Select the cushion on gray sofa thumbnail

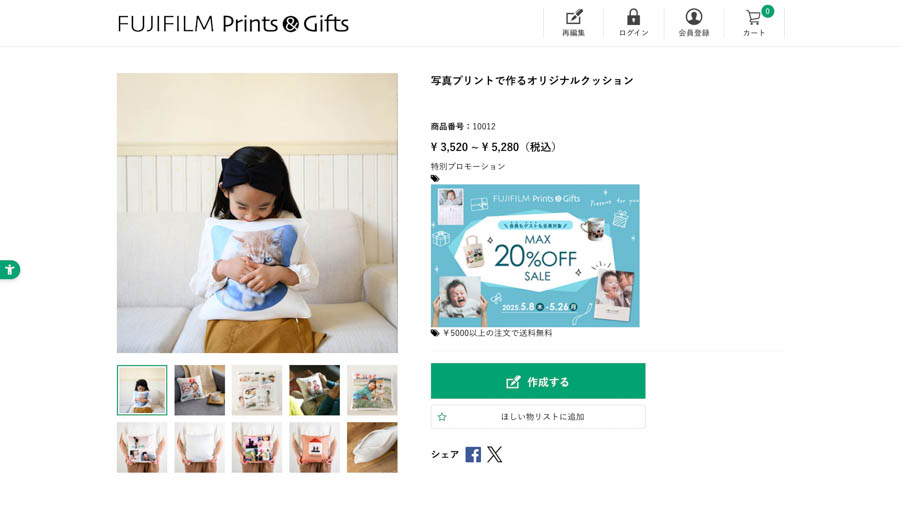199,390
